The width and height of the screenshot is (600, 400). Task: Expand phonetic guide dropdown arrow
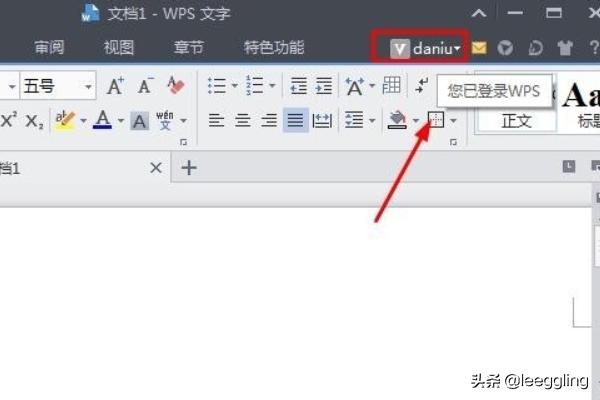183,121
